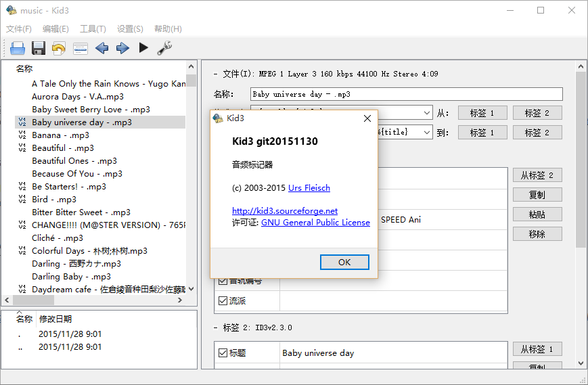This screenshot has height=385, width=588.
Task: Click the Revert changes toolbar icon
Action: [60, 48]
